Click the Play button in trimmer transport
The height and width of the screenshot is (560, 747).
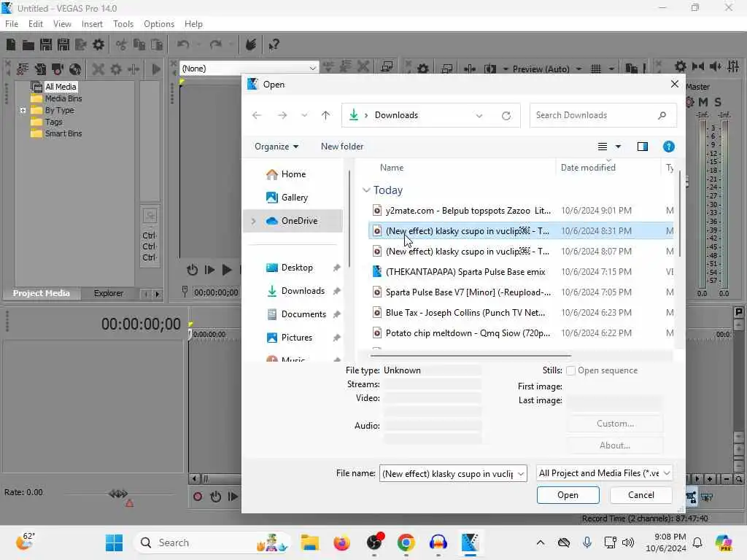[227, 270]
